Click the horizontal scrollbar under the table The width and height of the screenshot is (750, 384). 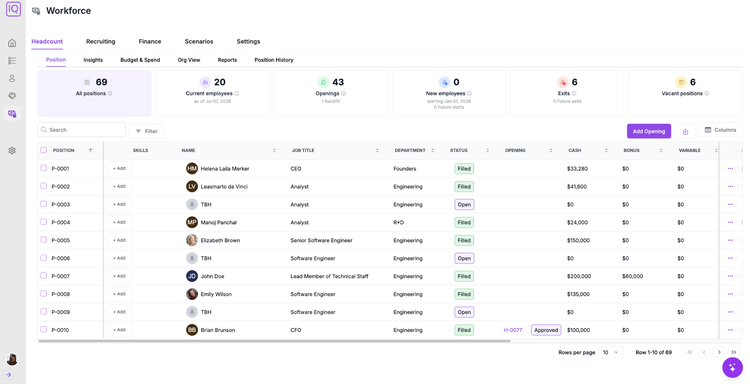coord(275,341)
